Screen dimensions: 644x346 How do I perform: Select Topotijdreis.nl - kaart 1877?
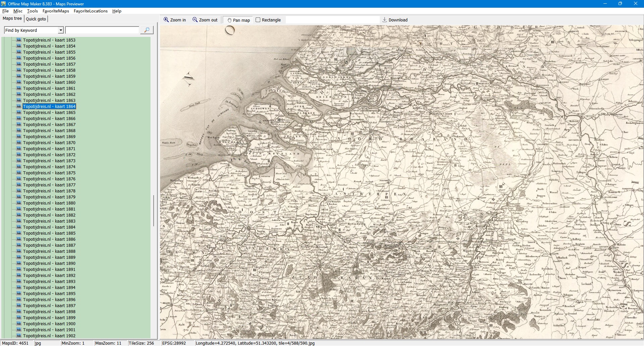coord(49,185)
